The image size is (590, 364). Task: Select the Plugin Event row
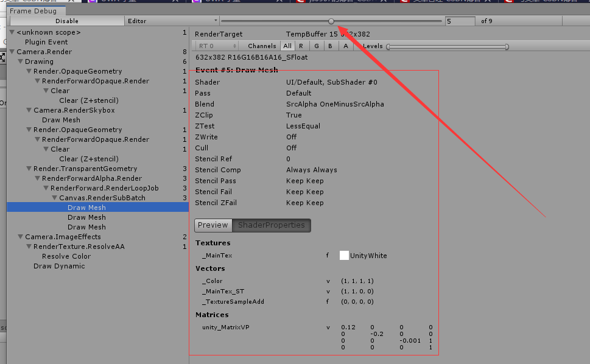(x=97, y=42)
